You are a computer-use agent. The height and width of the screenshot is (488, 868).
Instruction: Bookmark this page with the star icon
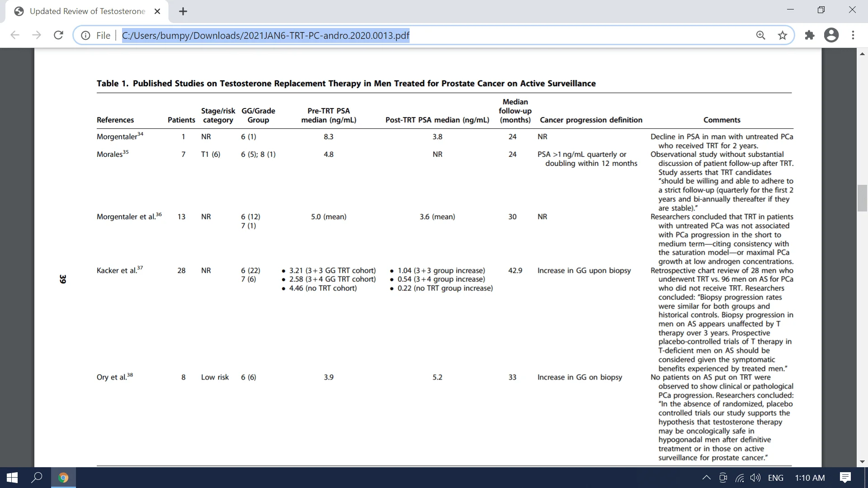[x=783, y=35]
